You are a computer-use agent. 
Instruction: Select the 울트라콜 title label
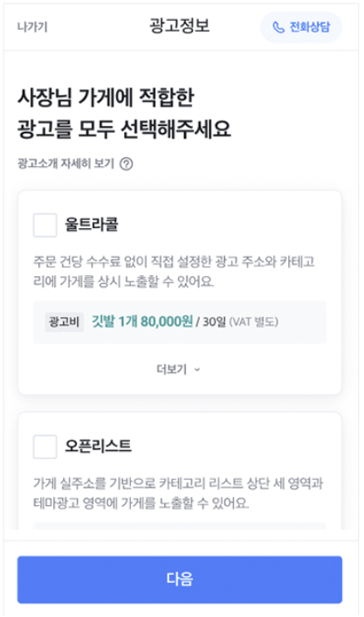[x=92, y=225]
